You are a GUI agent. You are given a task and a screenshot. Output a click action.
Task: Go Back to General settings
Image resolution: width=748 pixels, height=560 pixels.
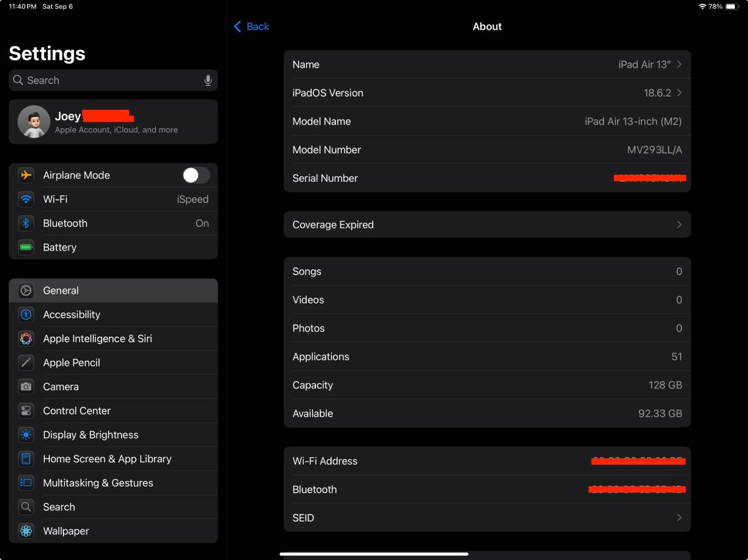(251, 26)
